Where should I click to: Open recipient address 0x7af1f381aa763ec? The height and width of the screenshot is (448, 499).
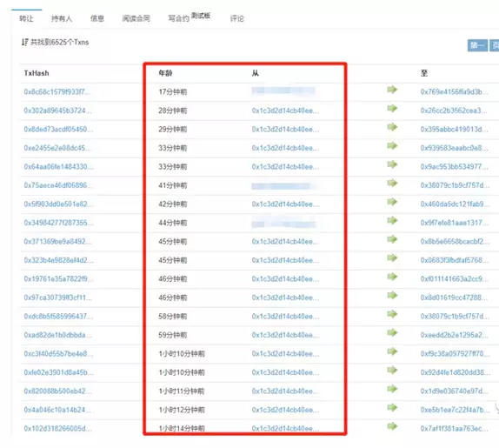(x=455, y=429)
